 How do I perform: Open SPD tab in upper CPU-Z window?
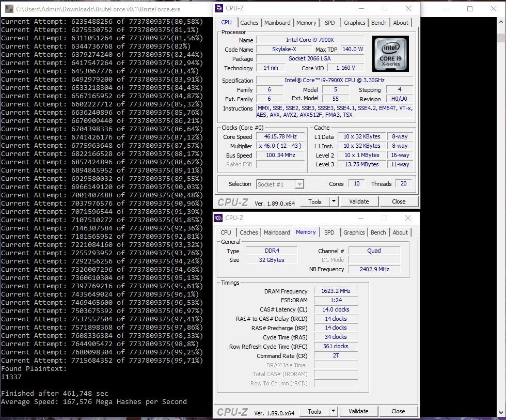pos(329,23)
